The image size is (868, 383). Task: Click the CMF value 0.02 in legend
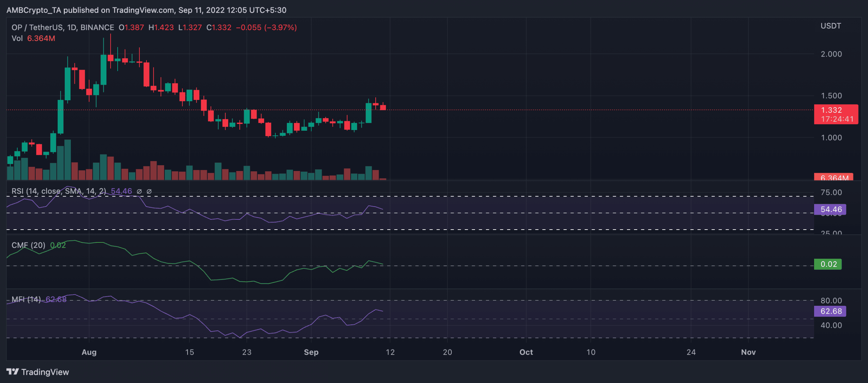(x=58, y=245)
